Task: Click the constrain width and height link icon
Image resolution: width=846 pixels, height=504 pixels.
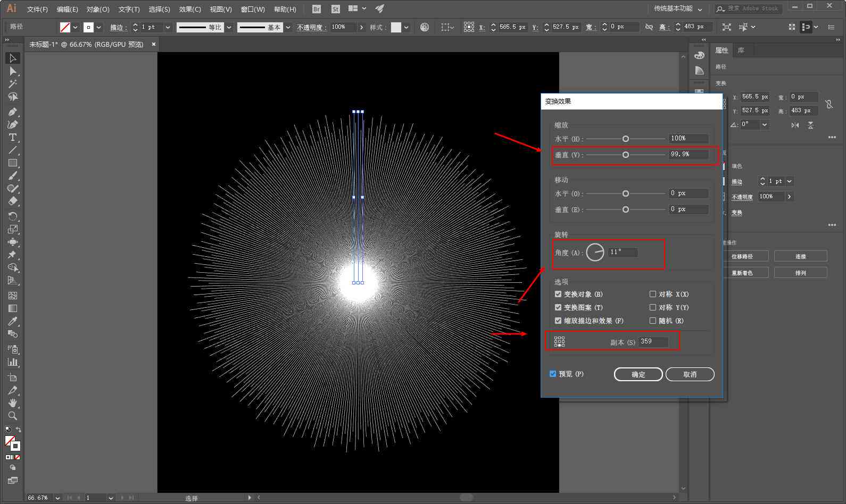Action: tap(829, 104)
